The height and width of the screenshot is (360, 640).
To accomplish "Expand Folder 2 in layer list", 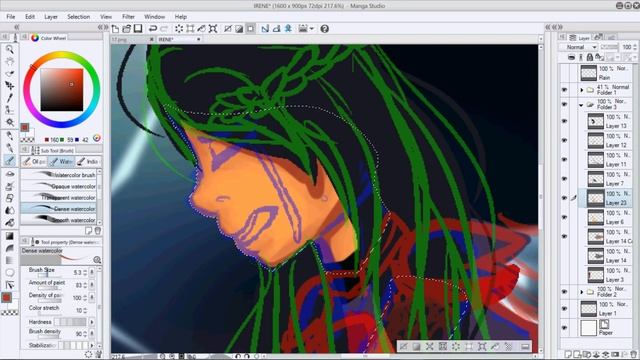I will click(x=582, y=292).
